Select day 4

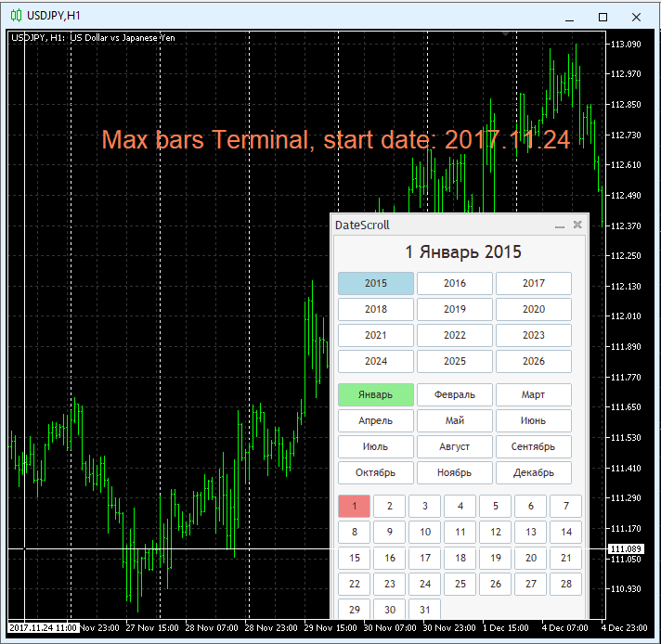click(x=460, y=506)
